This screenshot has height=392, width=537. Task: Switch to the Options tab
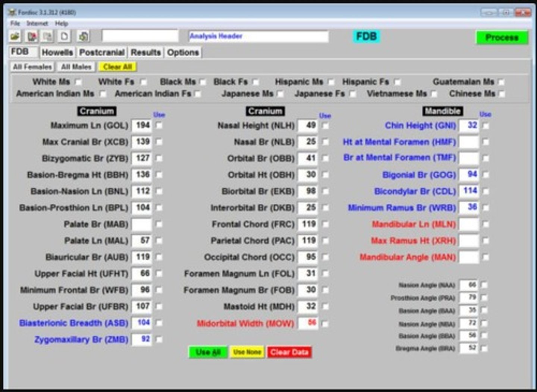tap(183, 53)
